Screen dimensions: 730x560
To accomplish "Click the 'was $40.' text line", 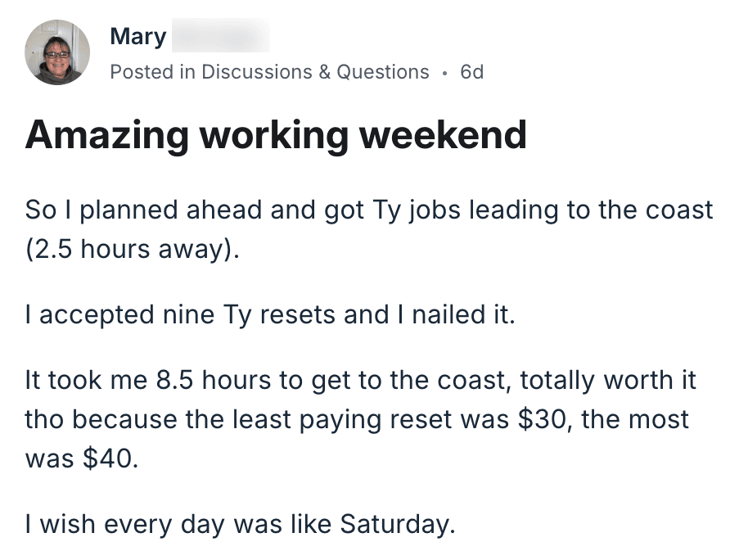I will point(82,458).
